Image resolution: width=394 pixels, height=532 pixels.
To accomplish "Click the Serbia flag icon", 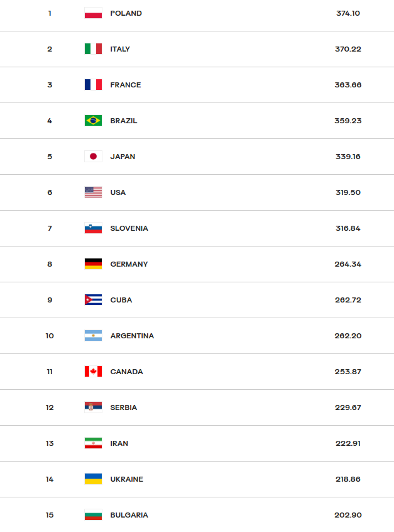I will [93, 407].
